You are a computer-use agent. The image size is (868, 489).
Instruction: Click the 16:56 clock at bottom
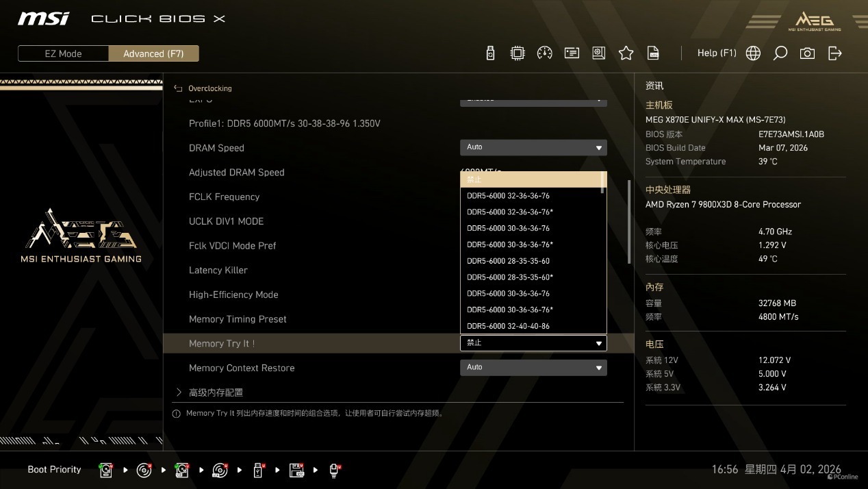[x=725, y=470]
